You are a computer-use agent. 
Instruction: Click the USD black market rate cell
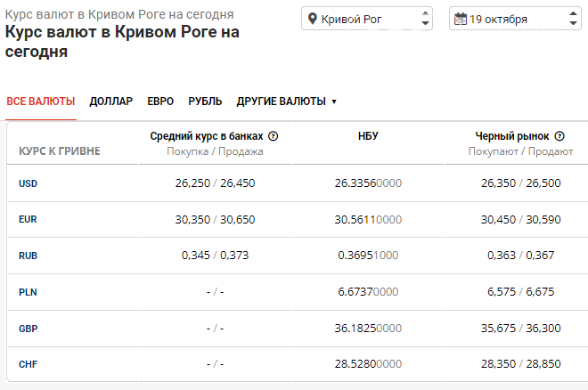click(x=520, y=183)
